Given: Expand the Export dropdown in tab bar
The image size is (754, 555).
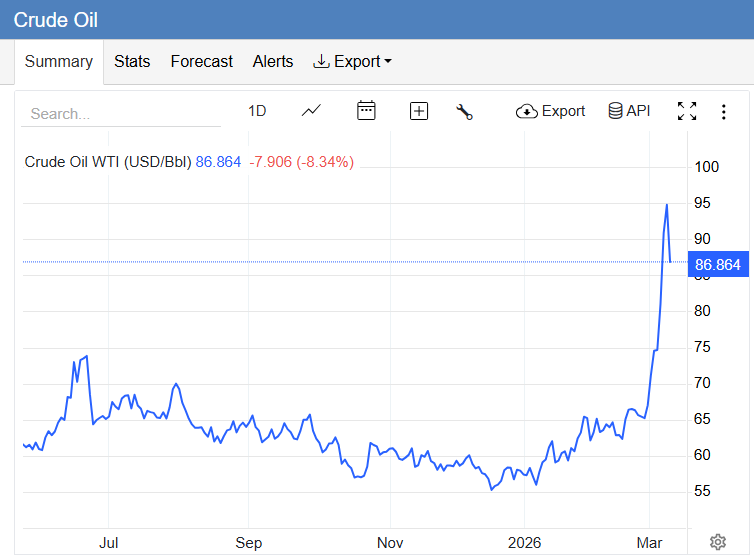Looking at the screenshot, I should 352,62.
